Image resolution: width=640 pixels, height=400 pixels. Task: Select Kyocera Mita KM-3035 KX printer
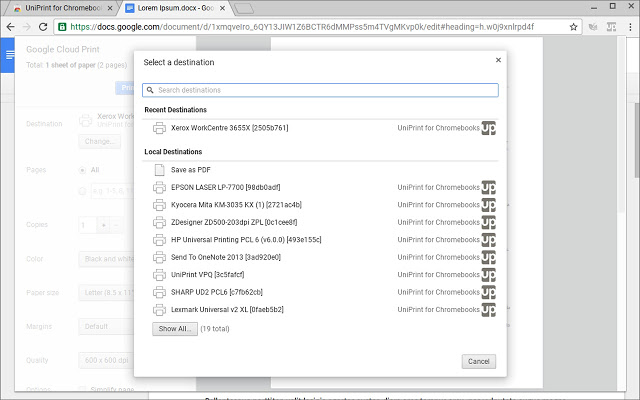(x=320, y=205)
